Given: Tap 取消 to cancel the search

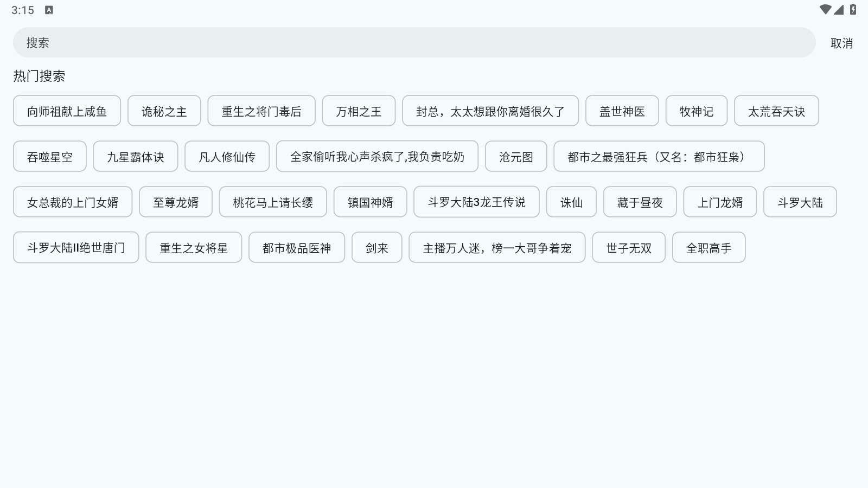Looking at the screenshot, I should click(x=841, y=43).
